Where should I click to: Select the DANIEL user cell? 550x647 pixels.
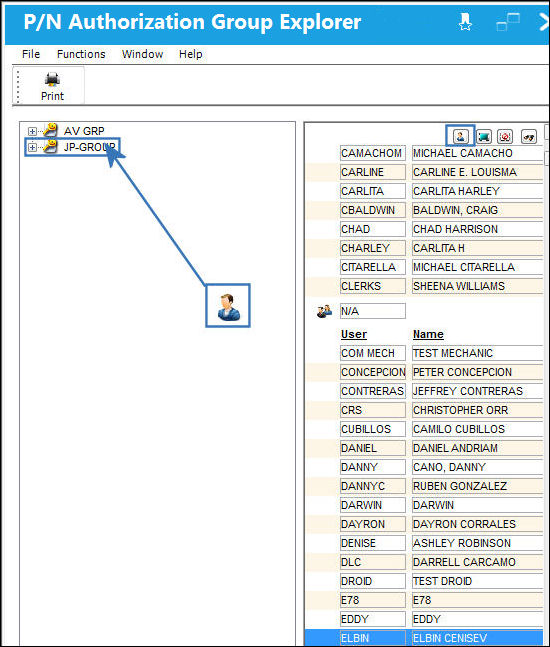pyautogui.click(x=373, y=448)
